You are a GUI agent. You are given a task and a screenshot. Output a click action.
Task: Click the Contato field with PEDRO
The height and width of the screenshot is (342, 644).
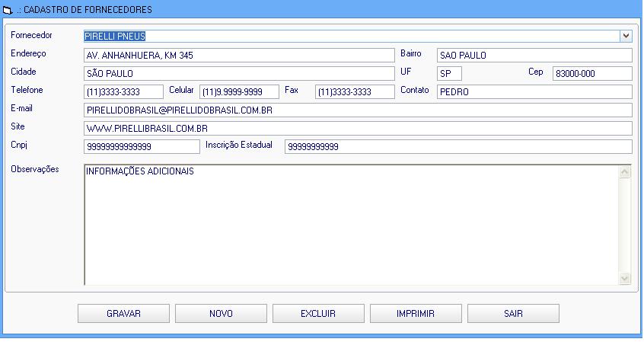pos(534,91)
